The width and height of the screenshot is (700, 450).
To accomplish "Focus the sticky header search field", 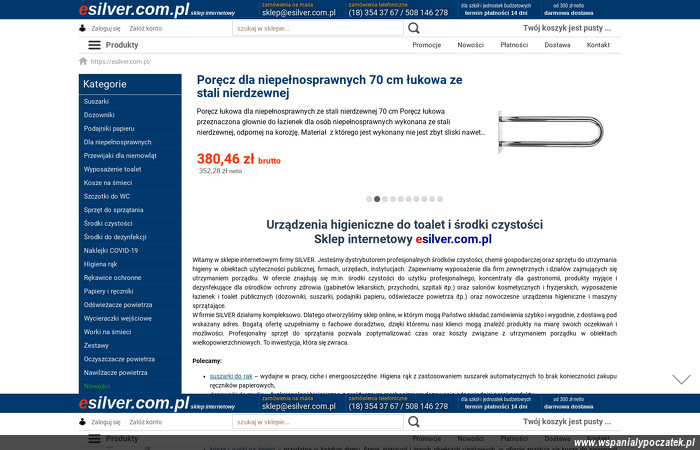I will pos(318,422).
